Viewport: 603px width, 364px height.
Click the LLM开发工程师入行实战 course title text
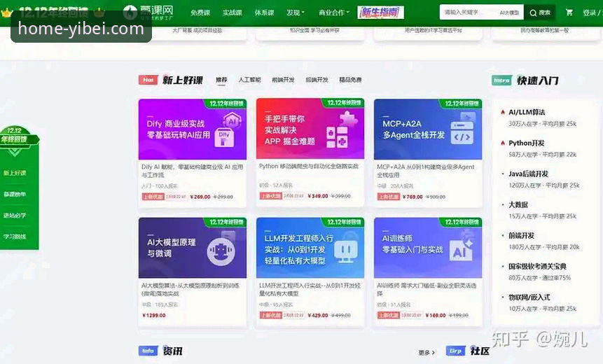pos(310,289)
